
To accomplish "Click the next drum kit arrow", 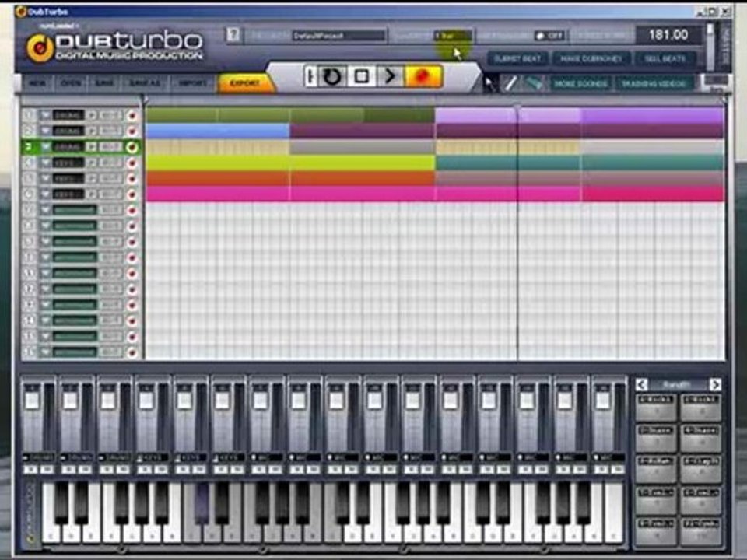I will point(714,384).
